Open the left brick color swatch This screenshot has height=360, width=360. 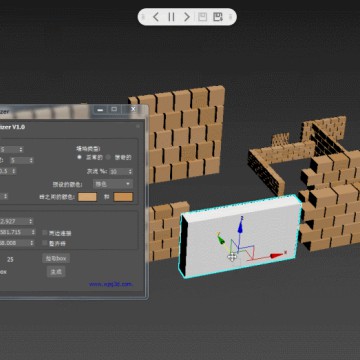pyautogui.click(x=87, y=197)
